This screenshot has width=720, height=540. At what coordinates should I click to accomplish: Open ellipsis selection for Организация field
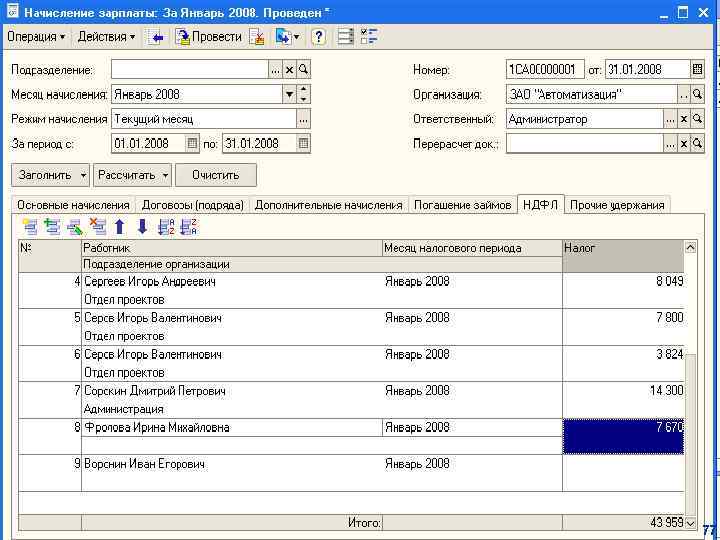point(684,95)
